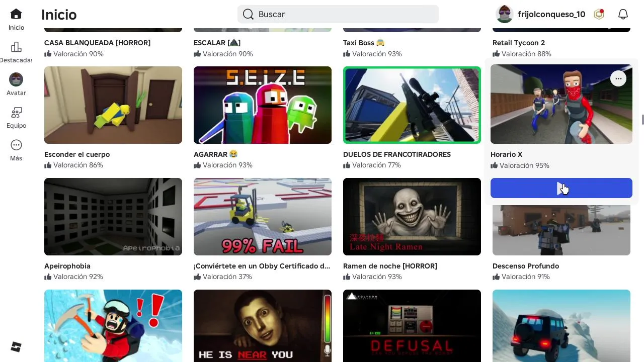Focus the Buscar search field
644x362 pixels.
[338, 14]
